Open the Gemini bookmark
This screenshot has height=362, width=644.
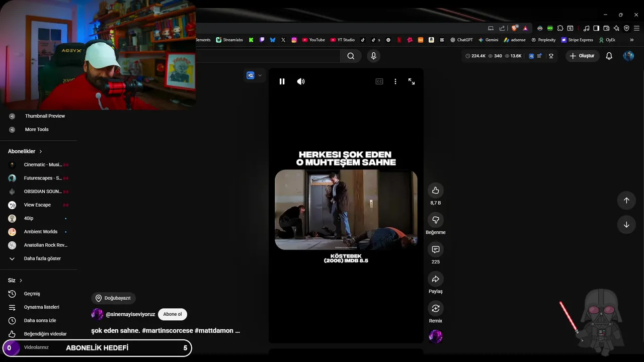point(488,40)
